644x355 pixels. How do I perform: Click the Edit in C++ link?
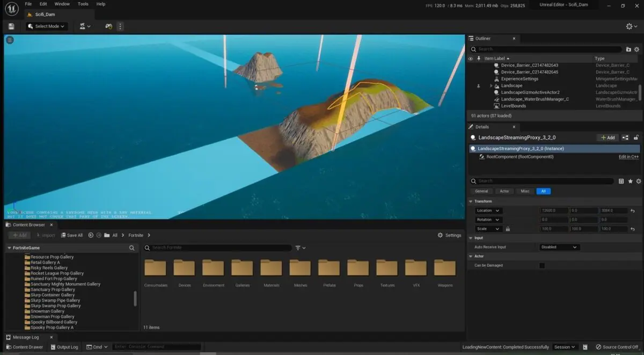(x=628, y=157)
